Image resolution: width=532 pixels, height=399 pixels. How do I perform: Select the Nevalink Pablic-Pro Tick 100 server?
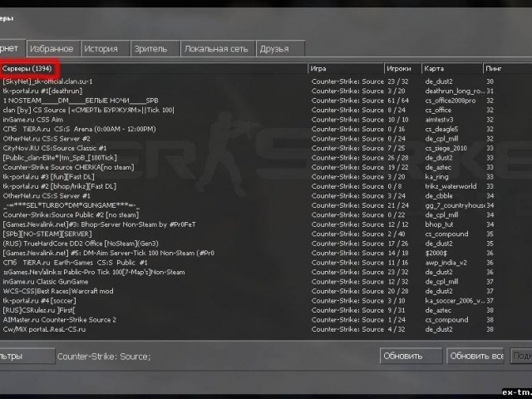point(266,272)
